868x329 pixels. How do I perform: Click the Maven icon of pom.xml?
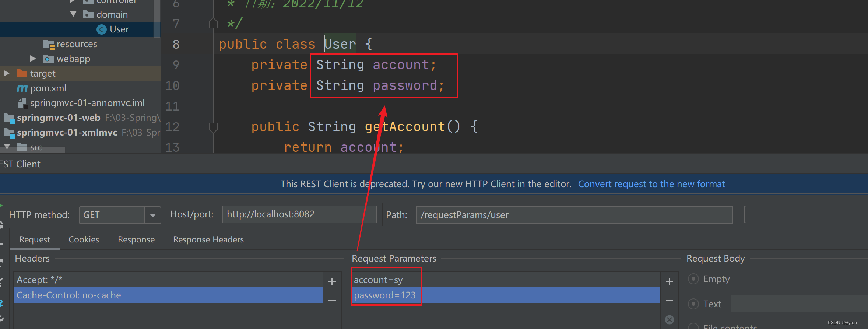[22, 88]
